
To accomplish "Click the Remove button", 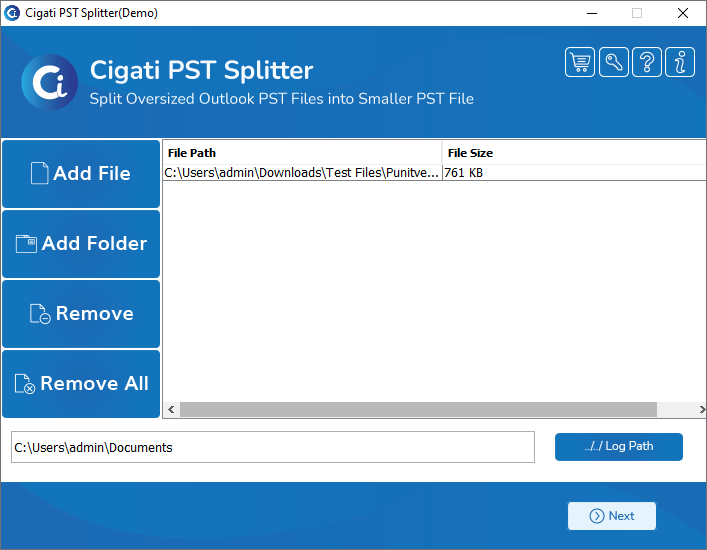I will [x=81, y=314].
